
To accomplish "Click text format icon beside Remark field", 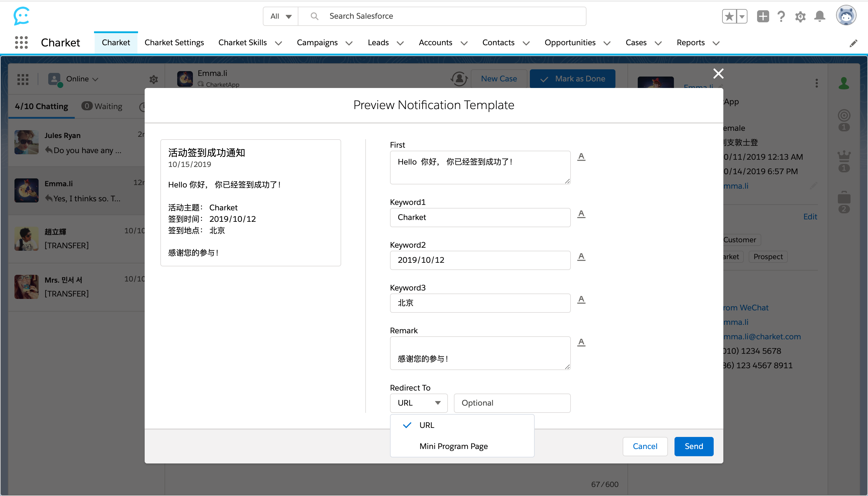I will pos(581,342).
